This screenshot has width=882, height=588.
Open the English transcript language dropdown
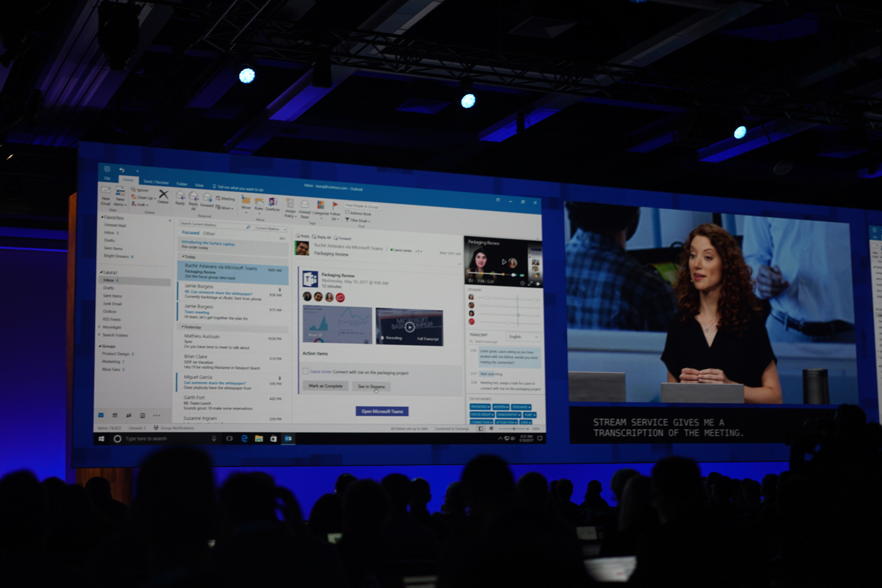click(x=523, y=336)
